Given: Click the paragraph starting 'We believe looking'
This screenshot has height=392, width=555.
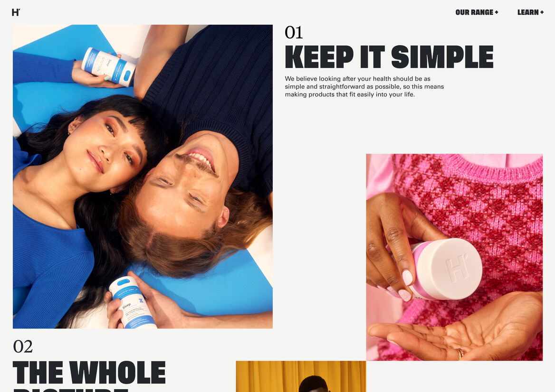Looking at the screenshot, I should (x=364, y=86).
